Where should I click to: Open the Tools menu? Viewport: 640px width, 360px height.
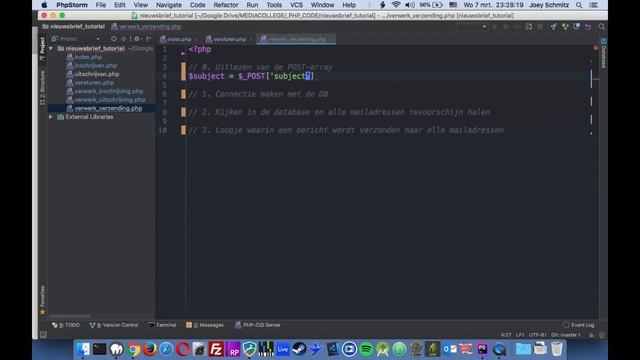tap(274, 5)
